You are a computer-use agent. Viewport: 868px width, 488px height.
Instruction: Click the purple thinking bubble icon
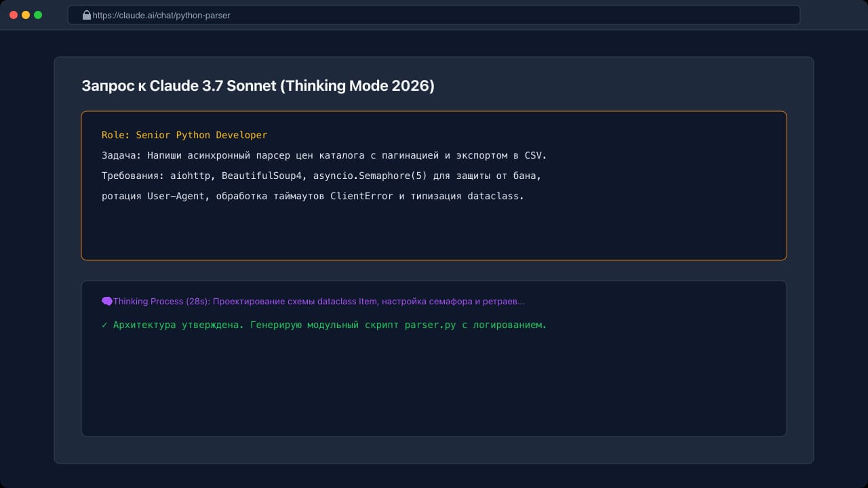(x=106, y=301)
